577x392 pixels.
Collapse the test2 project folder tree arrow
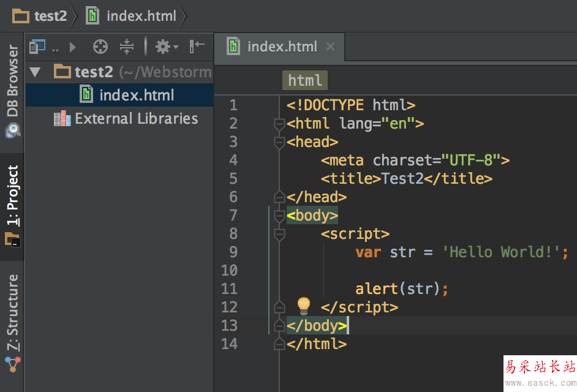35,72
